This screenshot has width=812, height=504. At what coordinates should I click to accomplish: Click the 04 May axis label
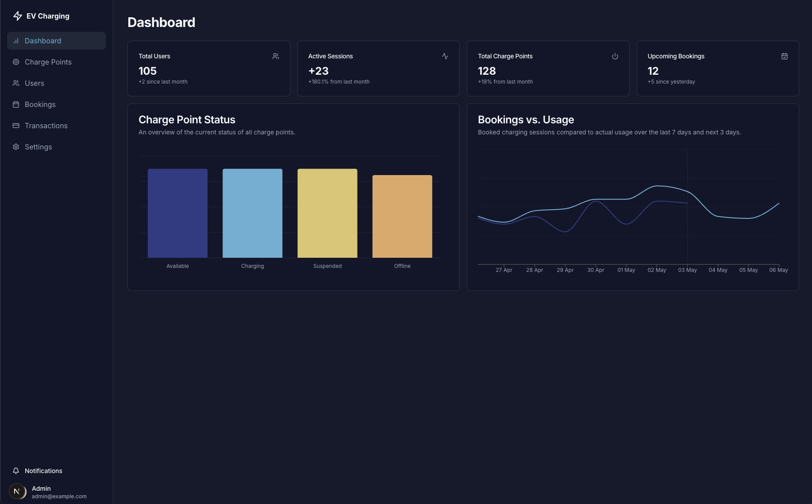coord(718,270)
